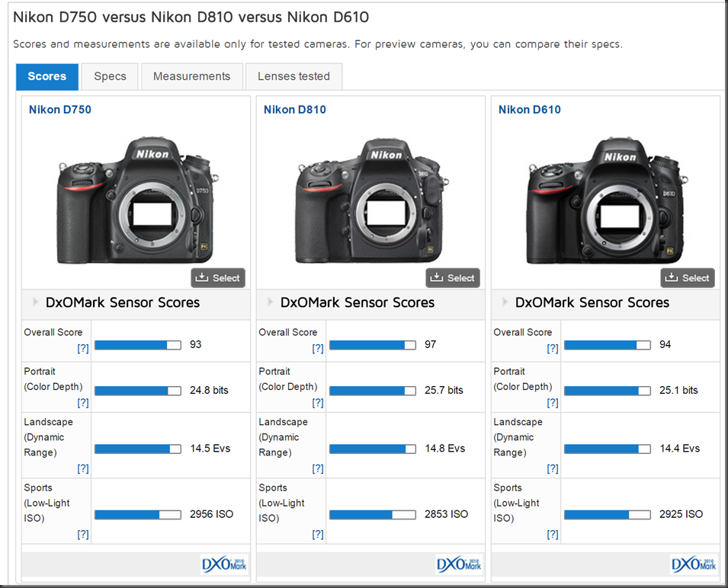
Task: Open D610 Portrait Color Depth help [?]
Action: click(x=553, y=402)
